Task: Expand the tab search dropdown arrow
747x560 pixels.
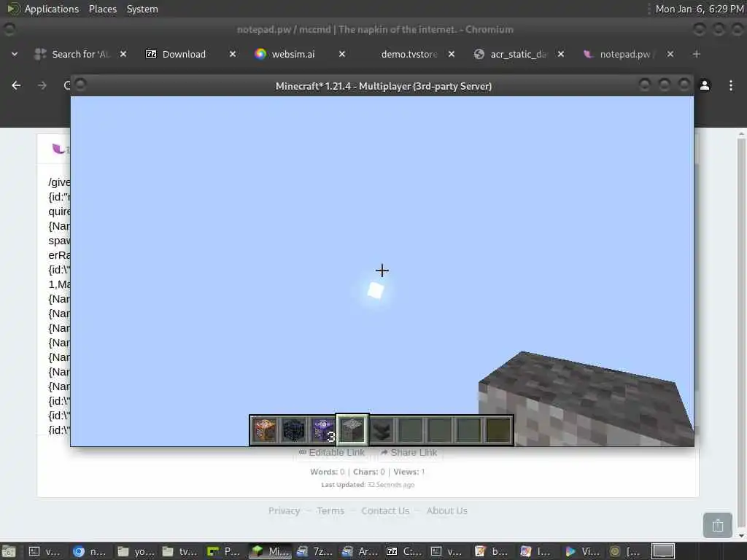Action: pos(15,54)
